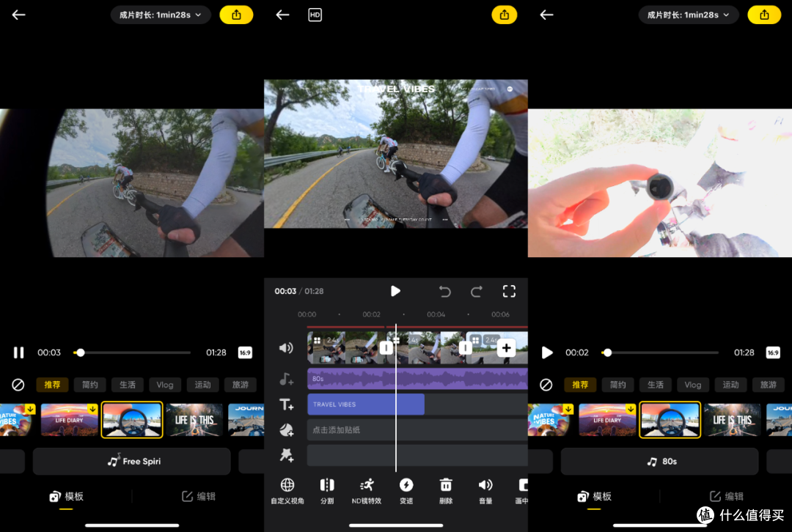Add music using the music note plus icon
Image resolution: width=792 pixels, height=532 pixels.
[286, 379]
